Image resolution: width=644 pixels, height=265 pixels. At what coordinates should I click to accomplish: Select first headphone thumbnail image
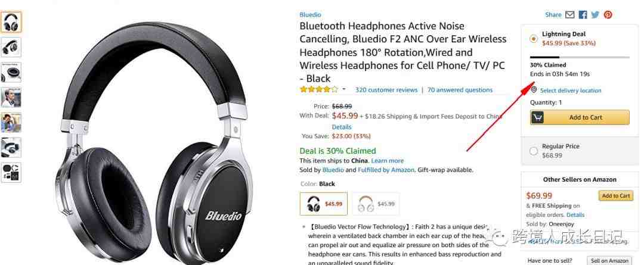pos(11,22)
